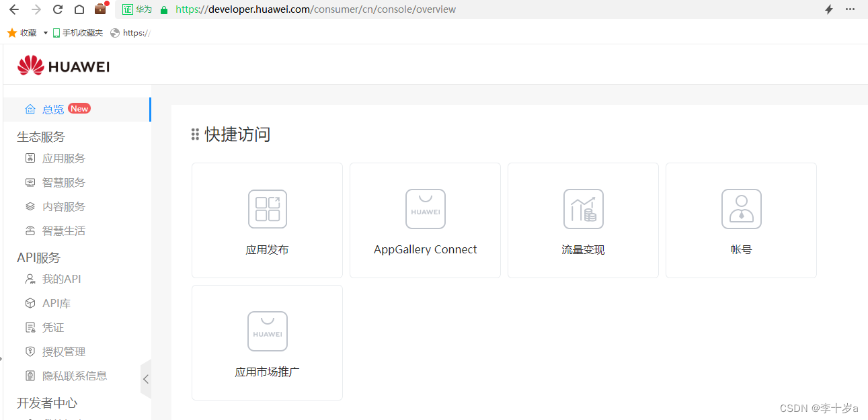Click the browser forward arrow

pyautogui.click(x=36, y=9)
